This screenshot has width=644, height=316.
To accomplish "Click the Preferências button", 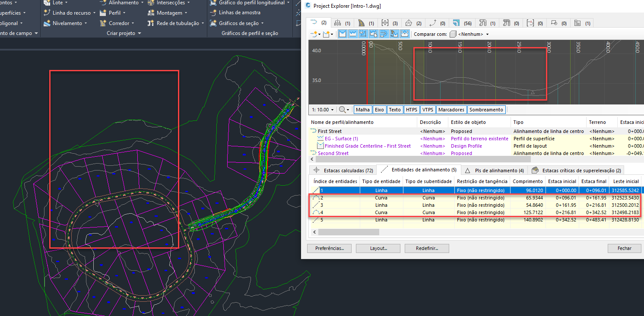I will pyautogui.click(x=329, y=248).
